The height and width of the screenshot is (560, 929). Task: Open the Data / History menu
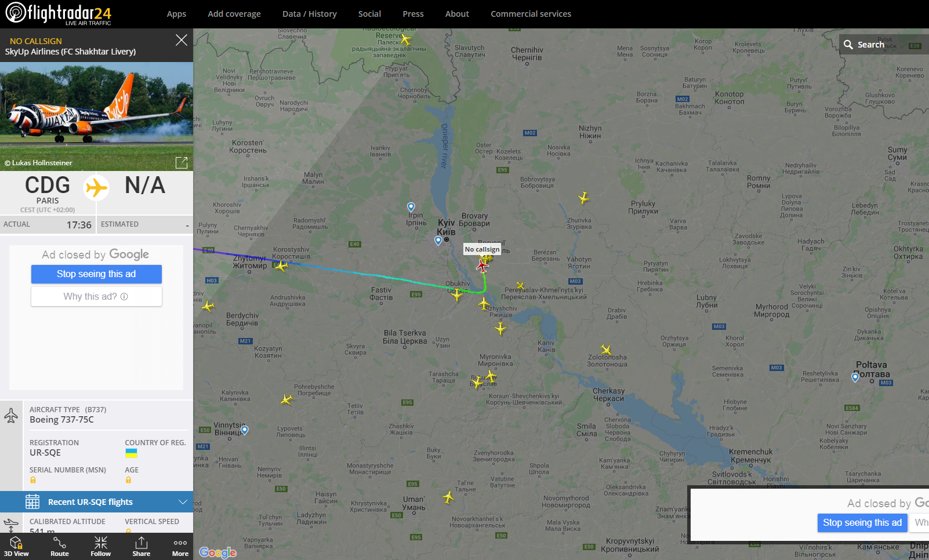pos(309,14)
